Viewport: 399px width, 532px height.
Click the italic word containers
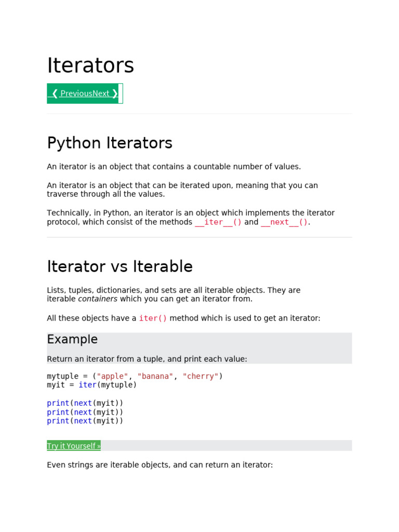(98, 299)
